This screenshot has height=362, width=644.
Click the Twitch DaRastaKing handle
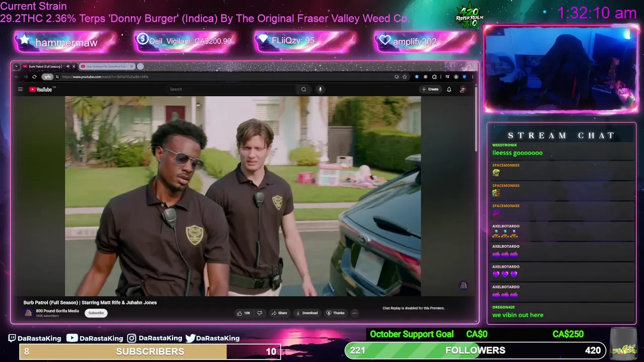pos(35,338)
